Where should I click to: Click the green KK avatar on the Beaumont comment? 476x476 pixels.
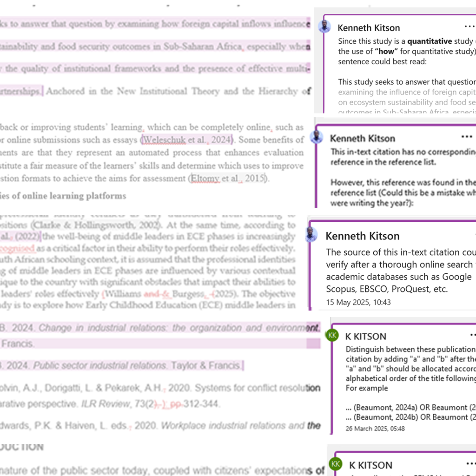tap(333, 336)
